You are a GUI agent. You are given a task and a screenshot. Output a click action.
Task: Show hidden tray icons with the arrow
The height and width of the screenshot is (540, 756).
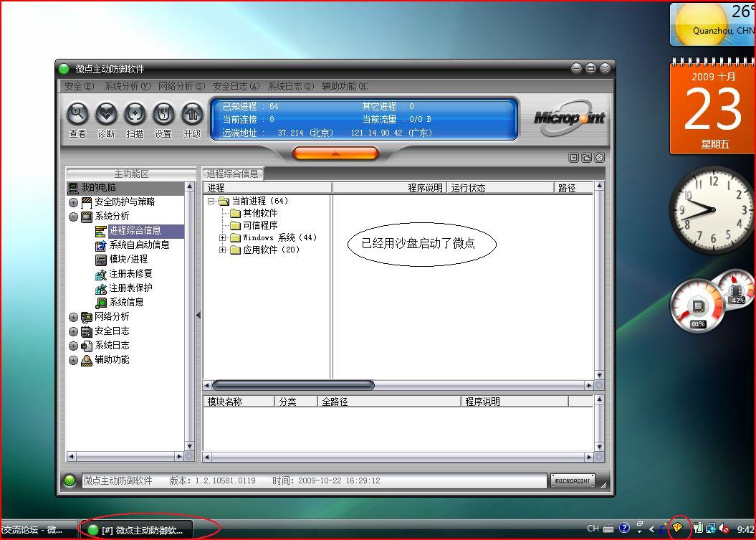pyautogui.click(x=652, y=529)
